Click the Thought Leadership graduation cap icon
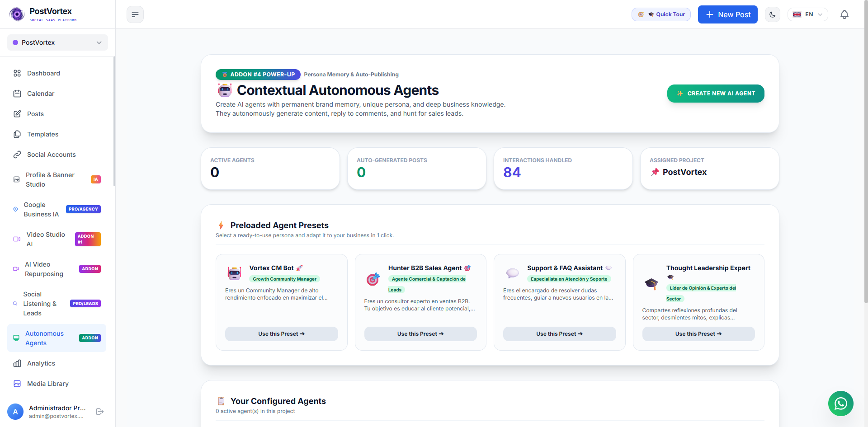The image size is (868, 427). [651, 284]
